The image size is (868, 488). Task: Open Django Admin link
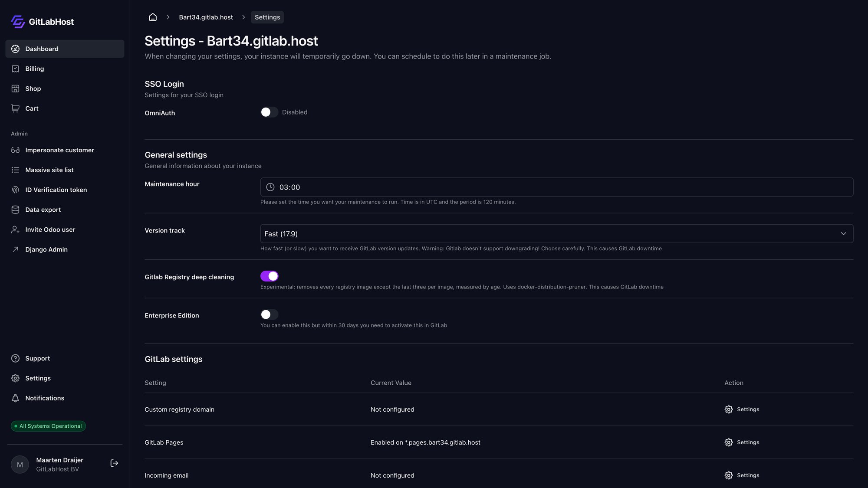46,249
